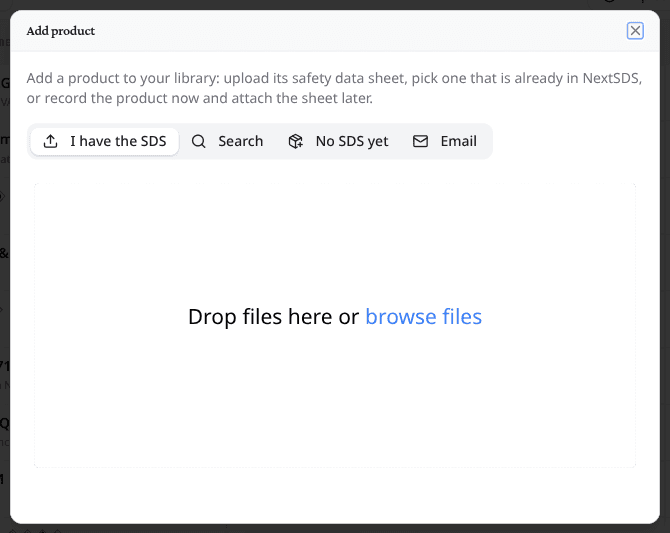
Task: Click the package-plus icon beside No SDS yet
Action: (296, 141)
